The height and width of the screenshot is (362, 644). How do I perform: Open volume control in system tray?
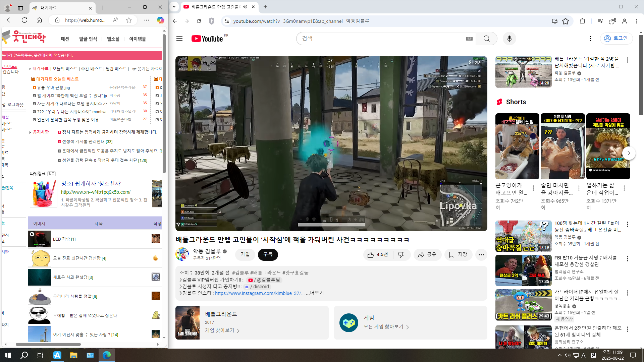(x=567, y=355)
